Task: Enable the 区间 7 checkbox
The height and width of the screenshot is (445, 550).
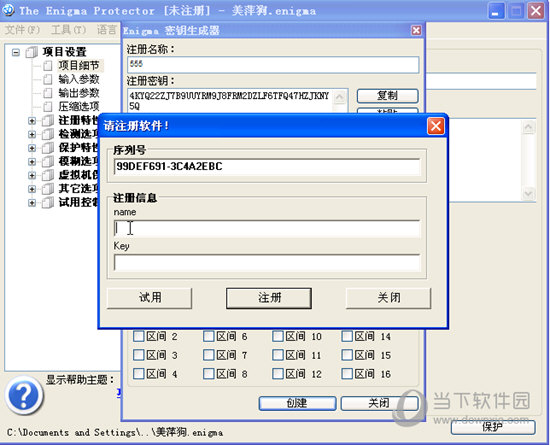Action: pos(209,355)
